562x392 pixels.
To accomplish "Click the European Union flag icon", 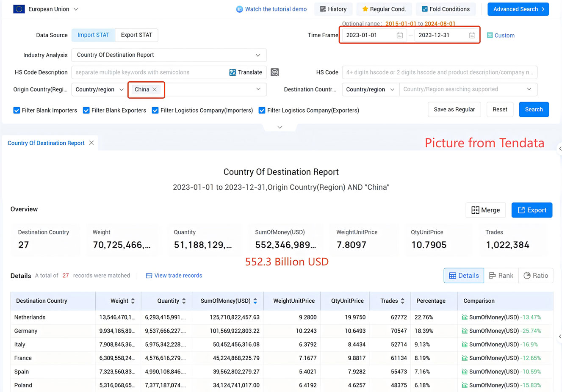I will click(19, 9).
